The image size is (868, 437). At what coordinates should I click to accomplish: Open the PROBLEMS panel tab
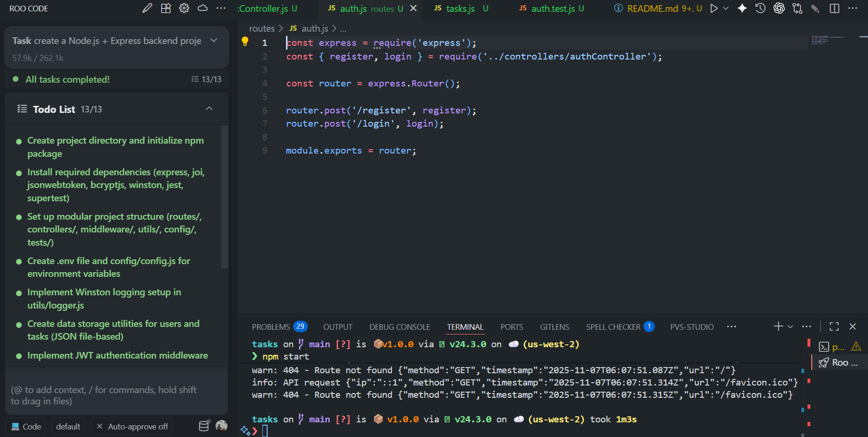tap(270, 326)
